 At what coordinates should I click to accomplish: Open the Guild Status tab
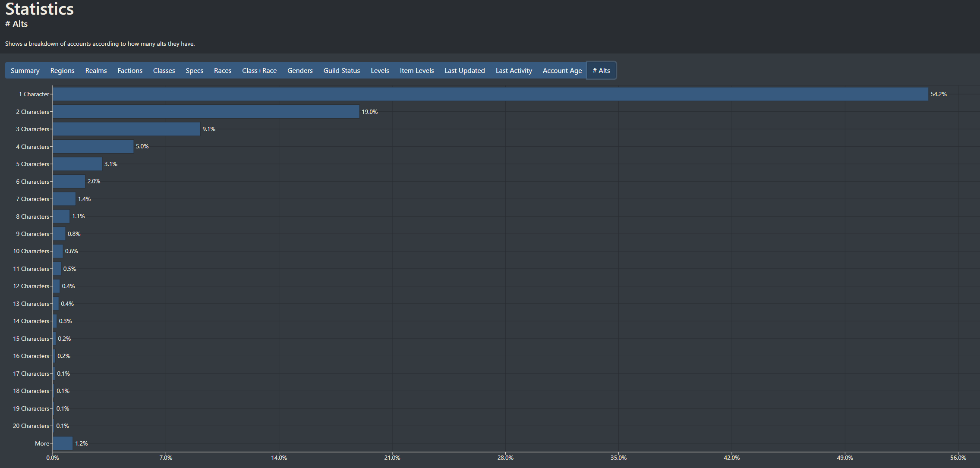(x=342, y=71)
